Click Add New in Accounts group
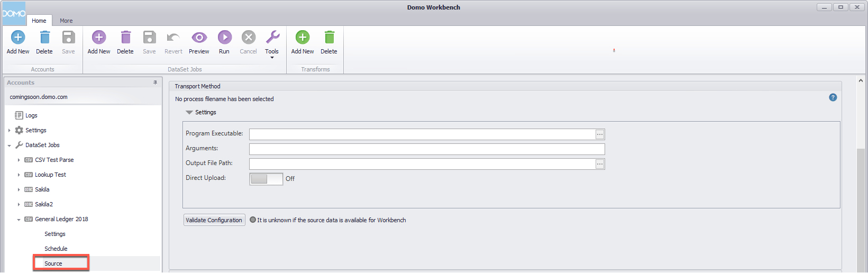The image size is (868, 273). (18, 42)
